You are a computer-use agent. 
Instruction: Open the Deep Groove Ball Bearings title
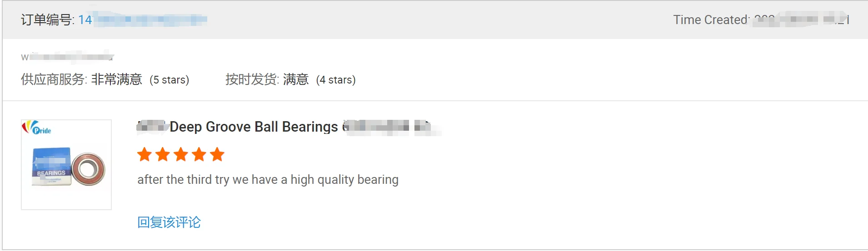(254, 127)
